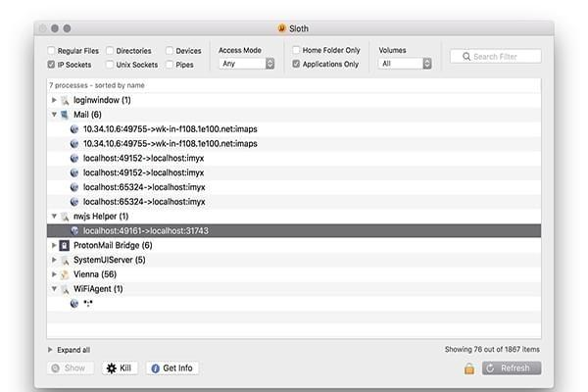
Task: Enable the Directories checkbox
Action: click(110, 51)
